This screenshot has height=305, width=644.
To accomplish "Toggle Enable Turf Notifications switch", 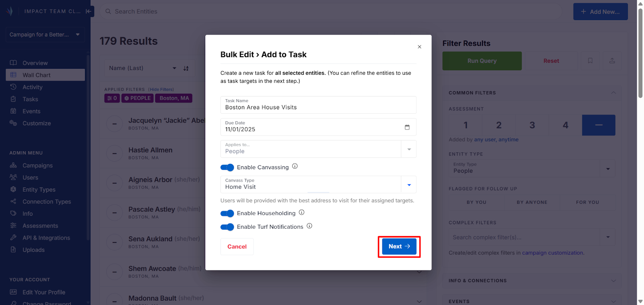I will pyautogui.click(x=227, y=227).
